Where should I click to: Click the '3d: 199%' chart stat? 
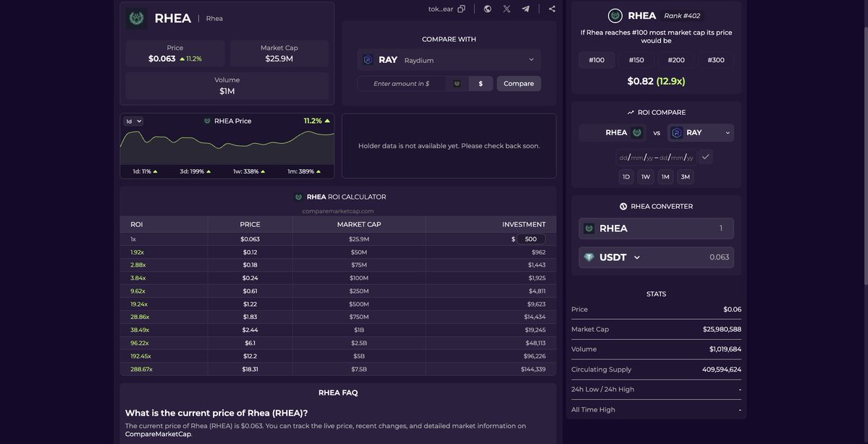coord(195,171)
